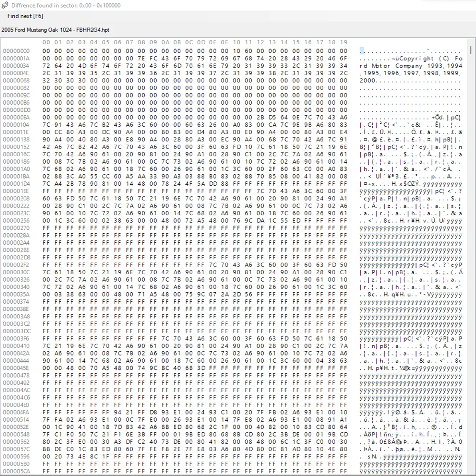Click the window title 'Diffrence found in sector'
476x476 pixels.
[x=66, y=5]
